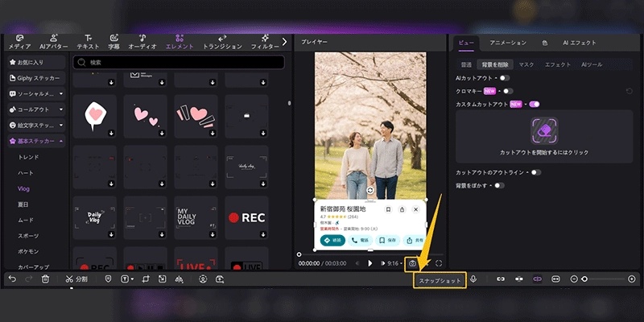
Task: Select the Daily Vlog handwritten sticker
Action: [x=95, y=217]
